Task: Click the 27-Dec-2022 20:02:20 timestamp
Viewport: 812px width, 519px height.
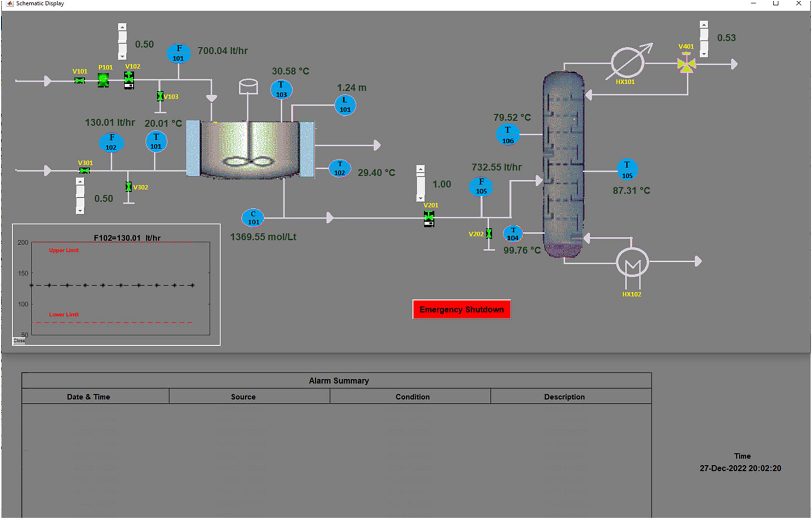Action: 740,468
